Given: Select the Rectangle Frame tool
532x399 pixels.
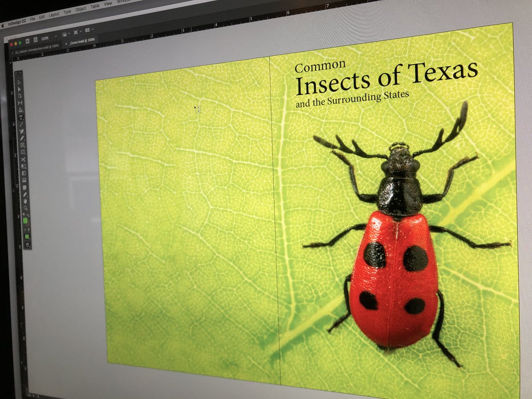Looking at the screenshot, I should pyautogui.click(x=23, y=145).
